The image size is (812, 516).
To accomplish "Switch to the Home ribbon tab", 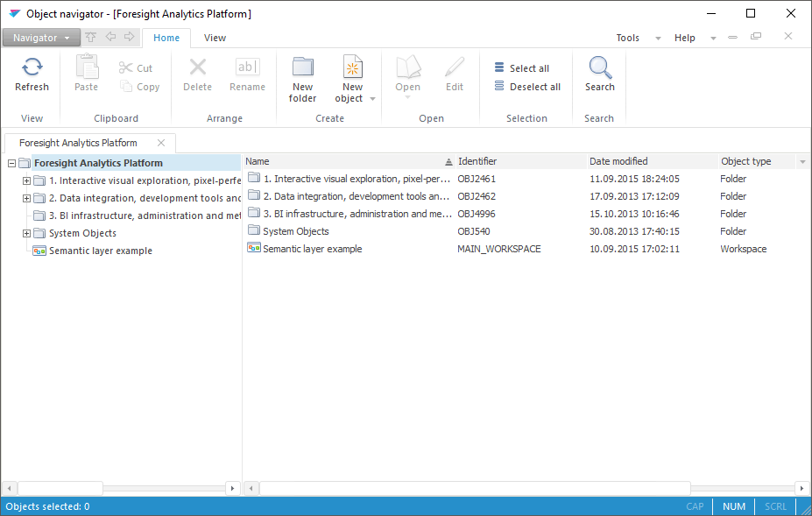I will coord(166,38).
